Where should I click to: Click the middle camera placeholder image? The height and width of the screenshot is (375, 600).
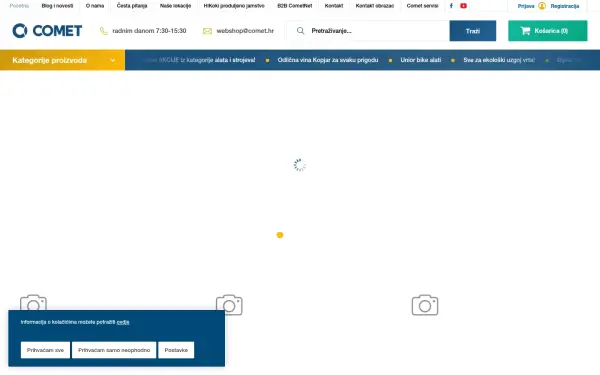pos(229,305)
